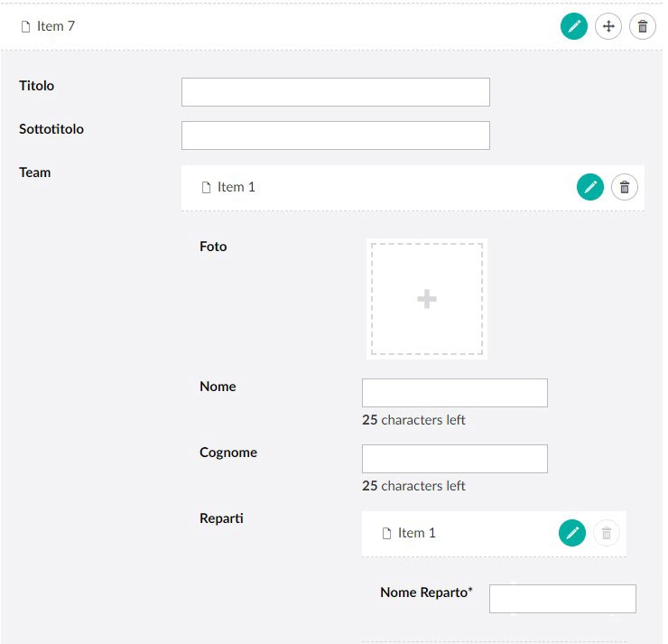Click the edit pencil for Item 7
Viewport: 668px width, 644px height.
[x=574, y=26]
